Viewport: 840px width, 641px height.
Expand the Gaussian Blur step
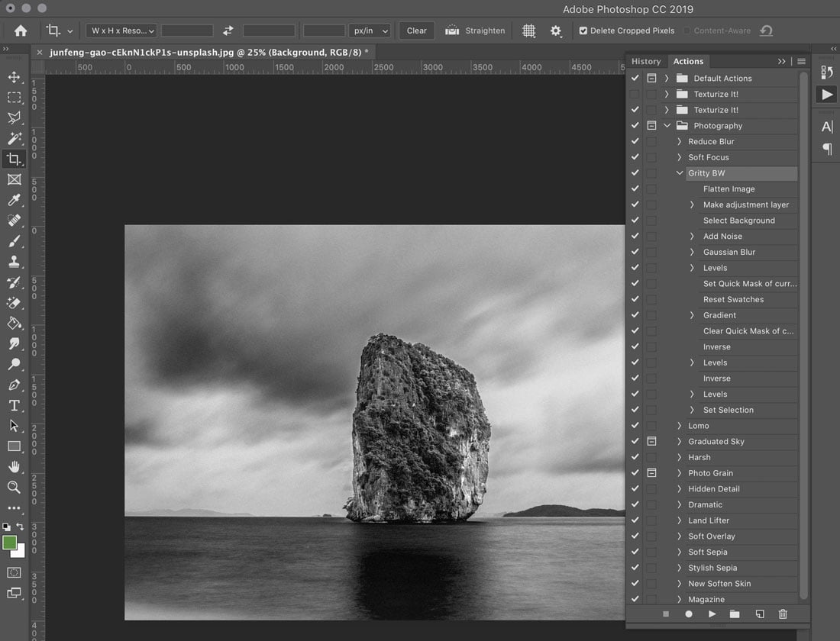click(692, 252)
